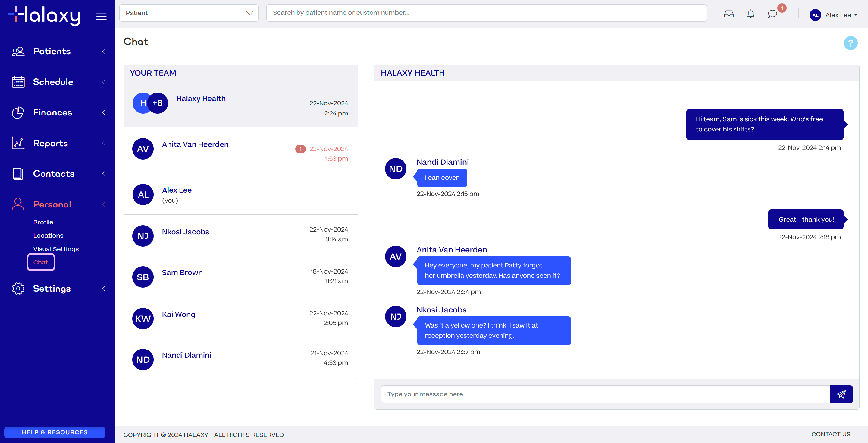Click the KW avatar in team list
Viewport: 868px width, 443px height.
[x=143, y=318]
